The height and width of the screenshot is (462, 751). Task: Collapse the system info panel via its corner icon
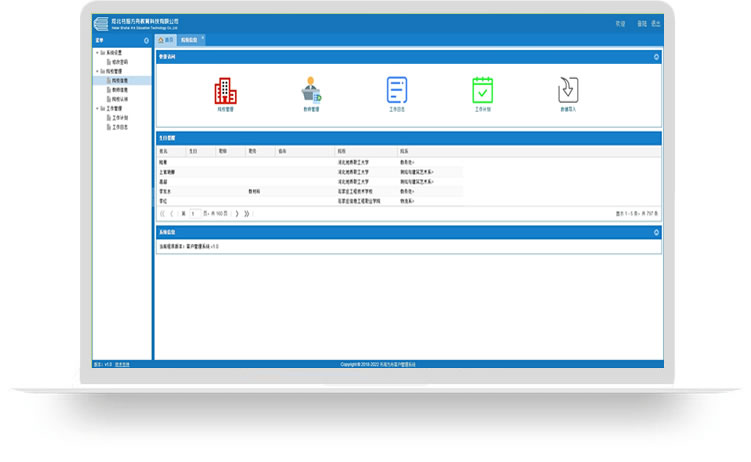coord(656,232)
